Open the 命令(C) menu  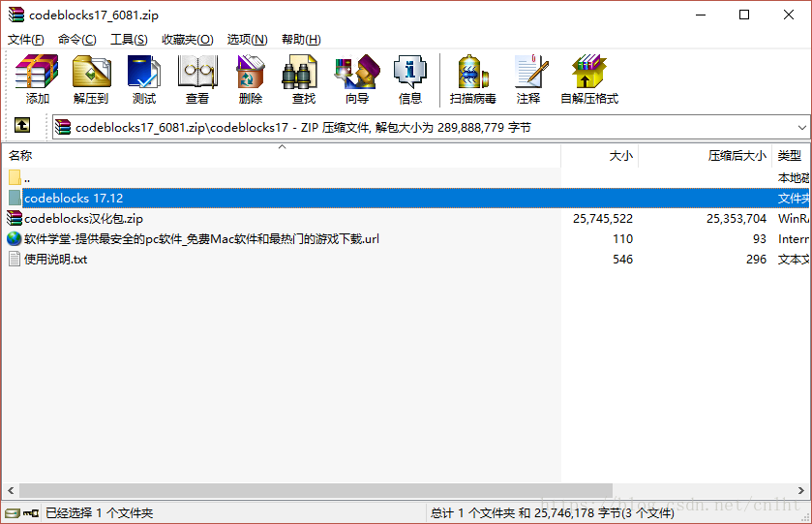[76, 40]
